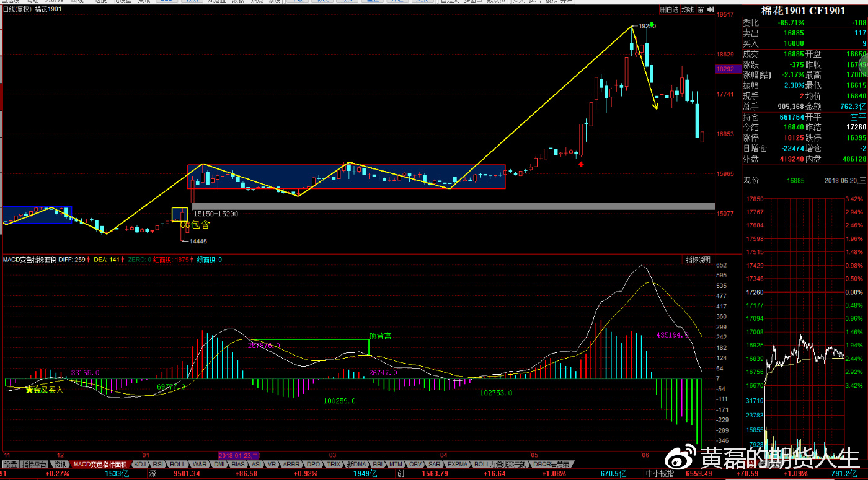Screen dimensions: 868x480
Task: Select the DBQR岩芳荣 indicator tab
Action: point(551,464)
